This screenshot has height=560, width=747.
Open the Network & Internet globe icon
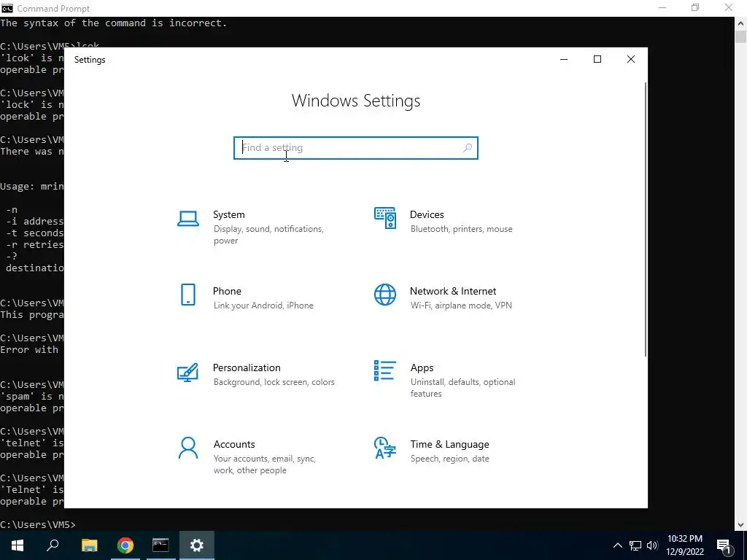coord(385,295)
